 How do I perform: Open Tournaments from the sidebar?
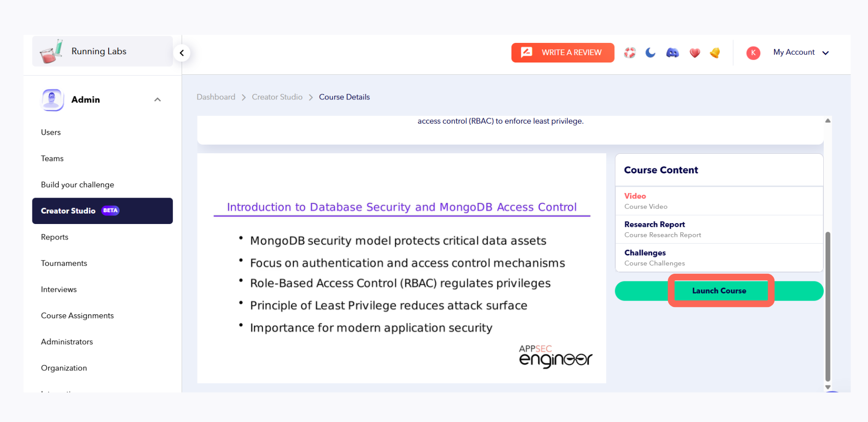point(64,263)
